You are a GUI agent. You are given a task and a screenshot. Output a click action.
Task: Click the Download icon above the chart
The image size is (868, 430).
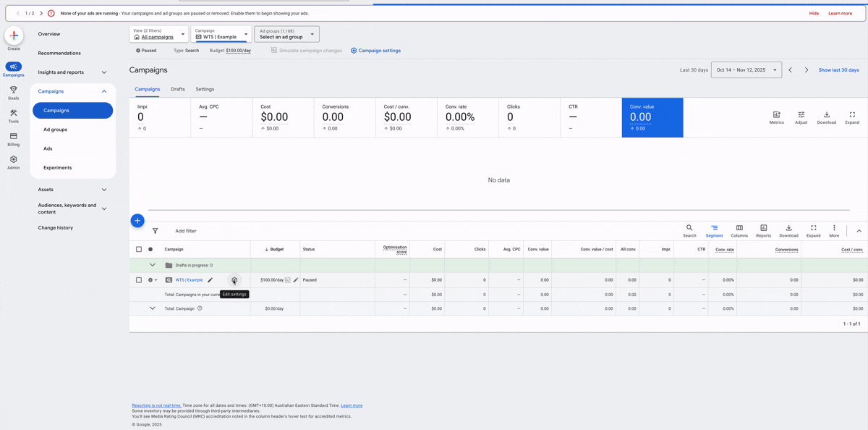[x=826, y=116]
